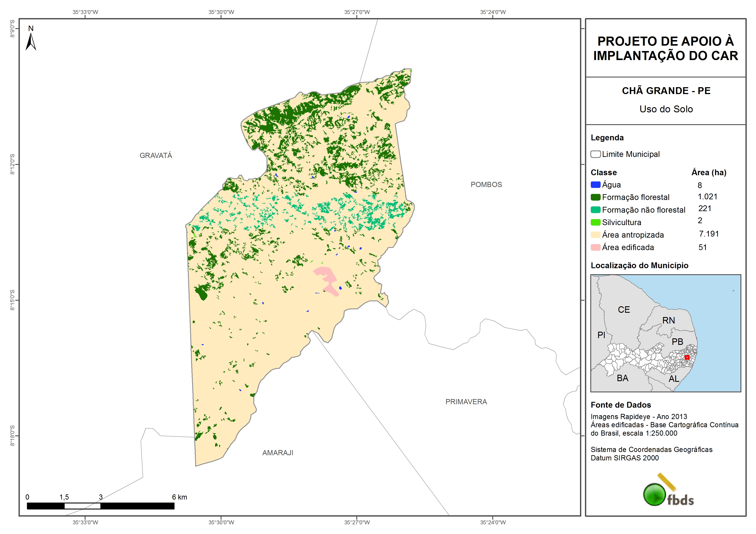The height and width of the screenshot is (534, 756).
Task: Click the CE state label in locator map
Action: click(x=624, y=310)
